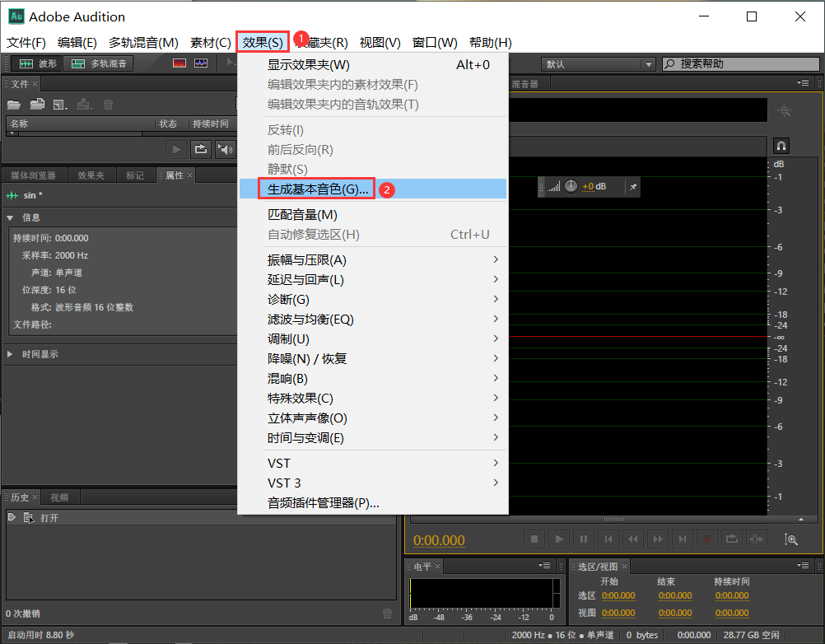This screenshot has width=825, height=644.
Task: Show spectral pitch display icon
Action: click(201, 63)
